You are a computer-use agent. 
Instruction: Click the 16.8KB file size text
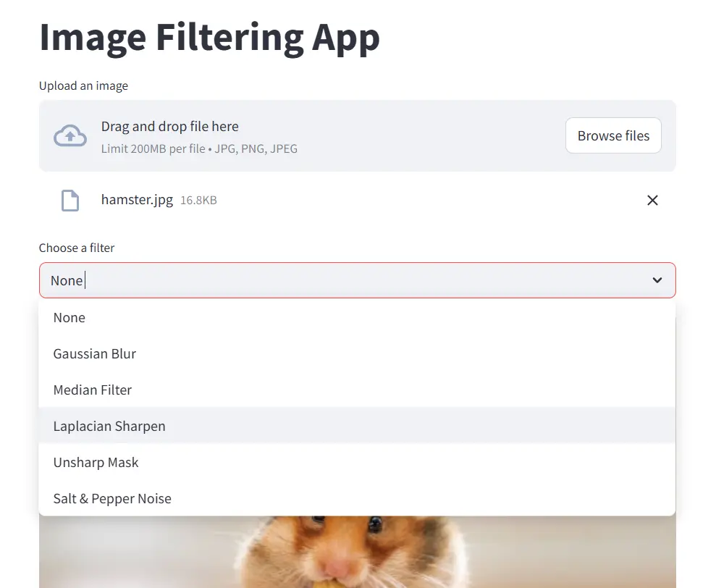pos(198,201)
